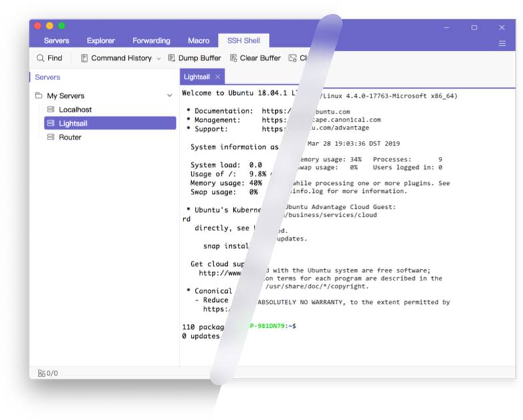The image size is (523, 420).
Task: Go to the Servers tab
Action: [x=57, y=41]
